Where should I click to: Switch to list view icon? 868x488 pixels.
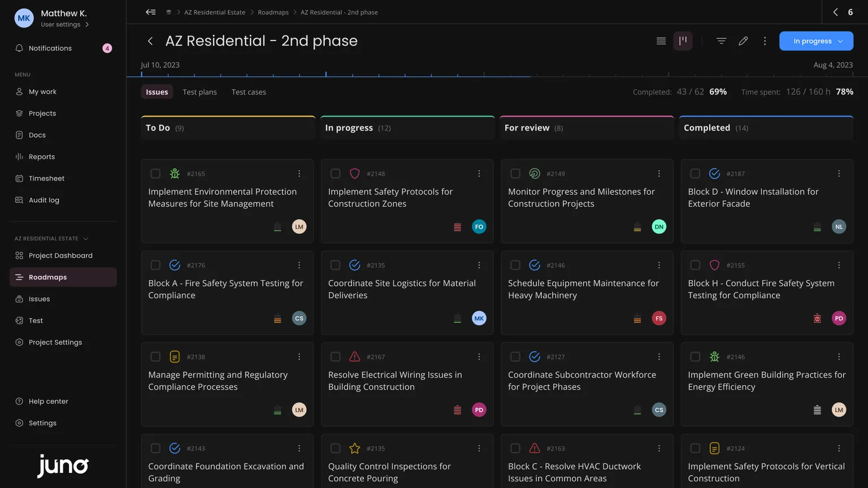[661, 41]
